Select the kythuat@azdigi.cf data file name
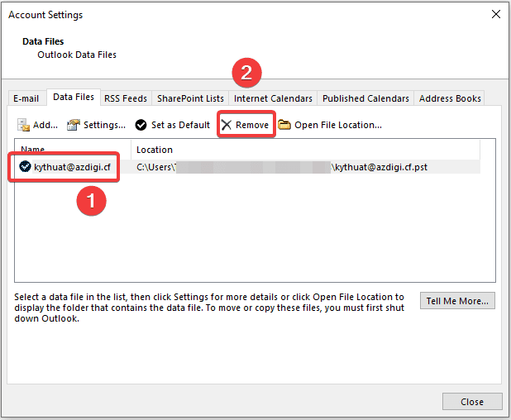The image size is (511, 420). (72, 167)
